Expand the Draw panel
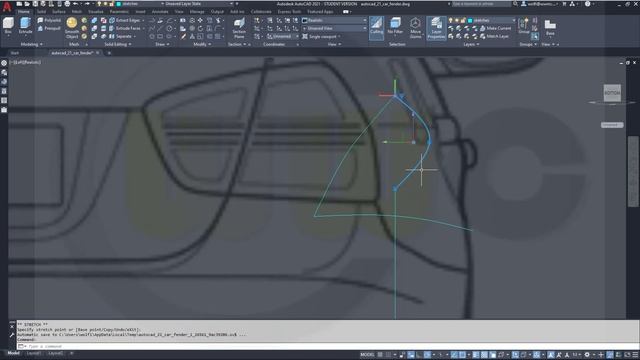 pos(162,44)
